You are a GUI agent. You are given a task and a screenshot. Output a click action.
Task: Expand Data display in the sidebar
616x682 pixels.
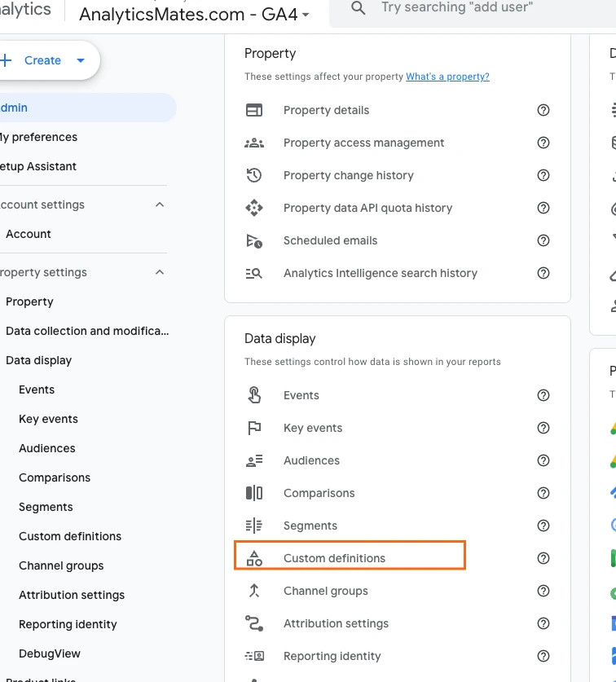[39, 360]
